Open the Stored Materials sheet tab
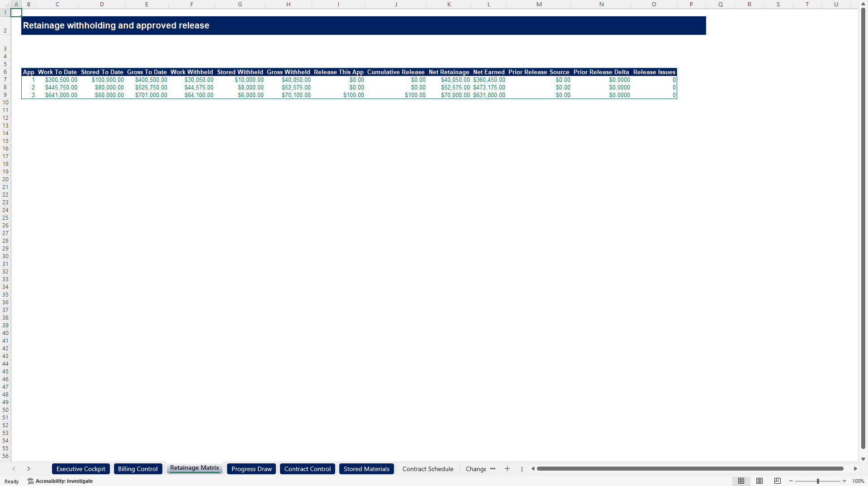Image resolution: width=868 pixels, height=486 pixels. (x=366, y=469)
